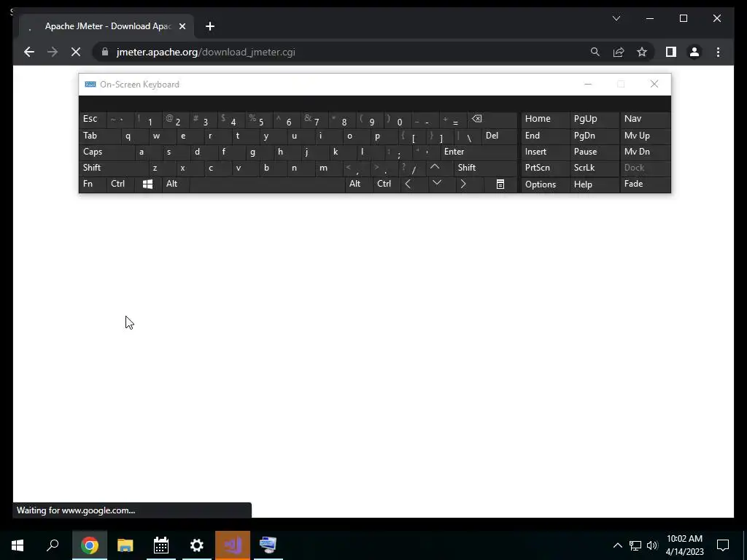747x560 pixels.
Task: Open Chrome side panel icon
Action: click(x=671, y=52)
